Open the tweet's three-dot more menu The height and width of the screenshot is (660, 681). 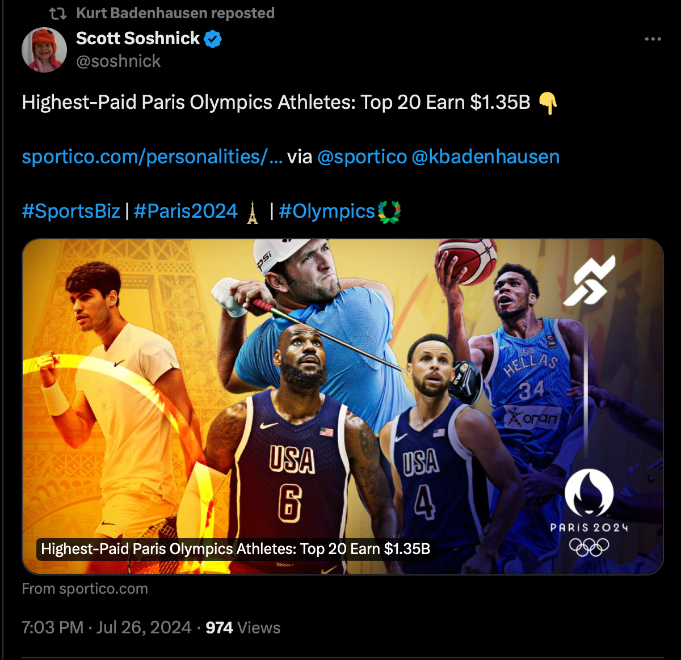coord(652,40)
